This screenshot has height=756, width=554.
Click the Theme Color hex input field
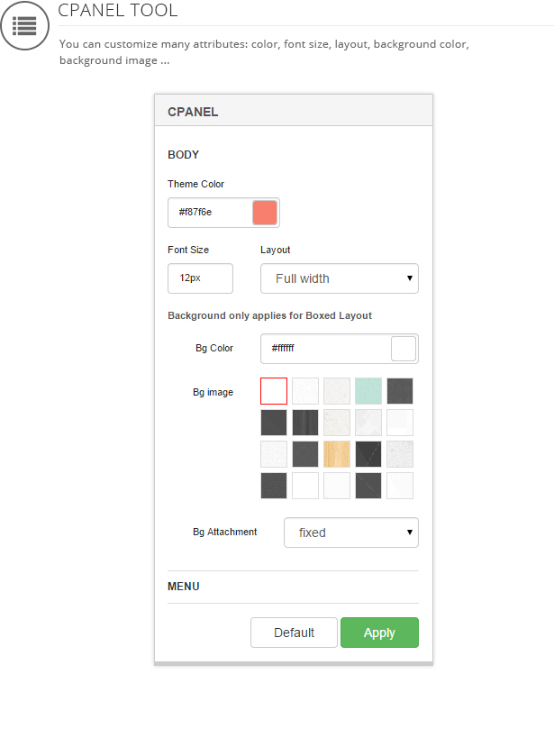tap(209, 213)
